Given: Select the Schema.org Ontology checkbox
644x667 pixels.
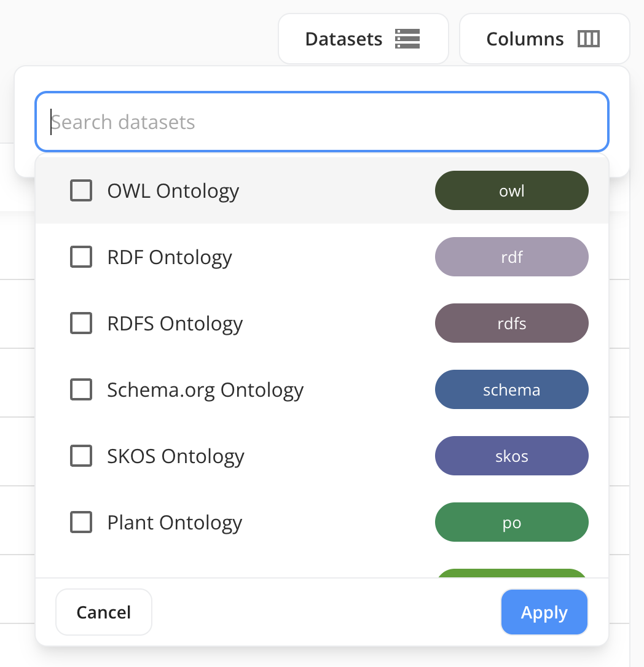Looking at the screenshot, I should pos(81,389).
